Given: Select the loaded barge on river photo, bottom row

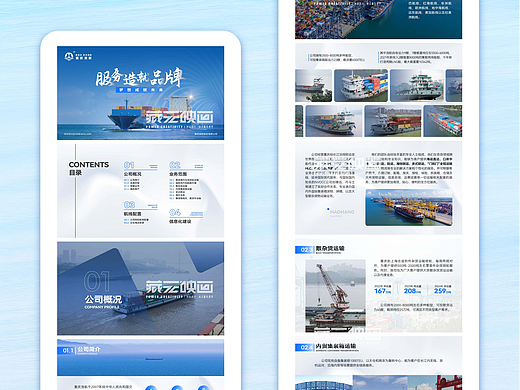Looking at the screenshot, I should tap(334, 121).
